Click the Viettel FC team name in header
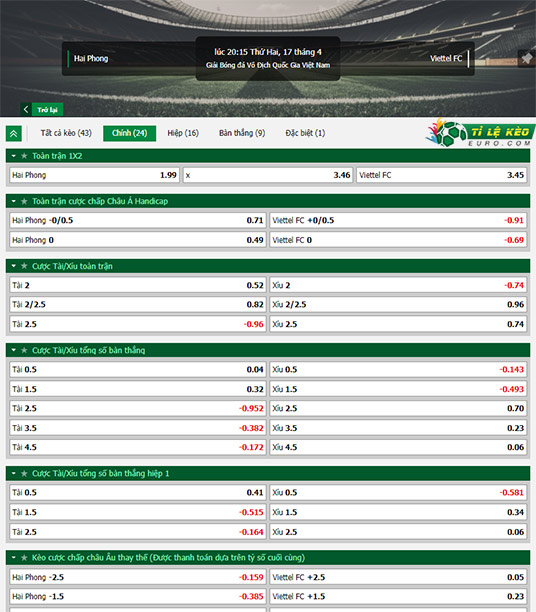Viewport: 536px width, 612px height. [446, 59]
